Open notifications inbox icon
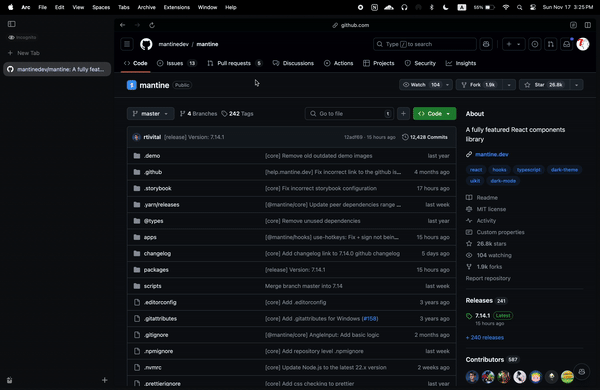This screenshot has width=600, height=390. pos(566,44)
